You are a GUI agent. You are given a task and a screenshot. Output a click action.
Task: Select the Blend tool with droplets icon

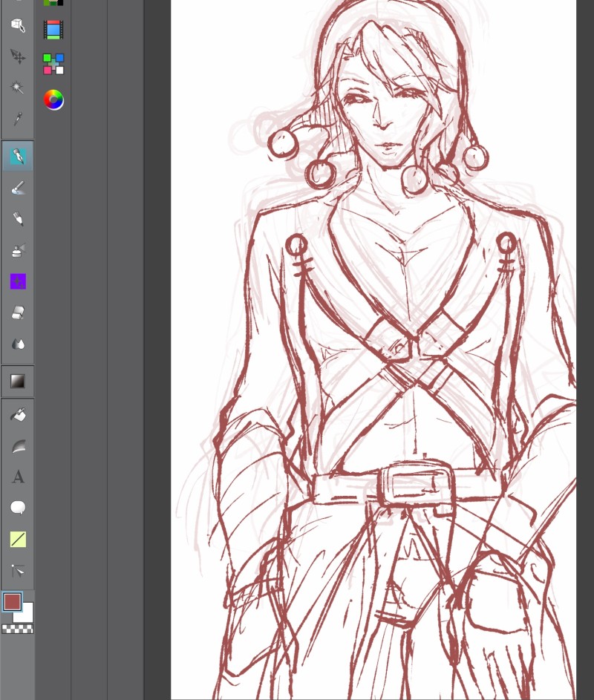pyautogui.click(x=18, y=344)
